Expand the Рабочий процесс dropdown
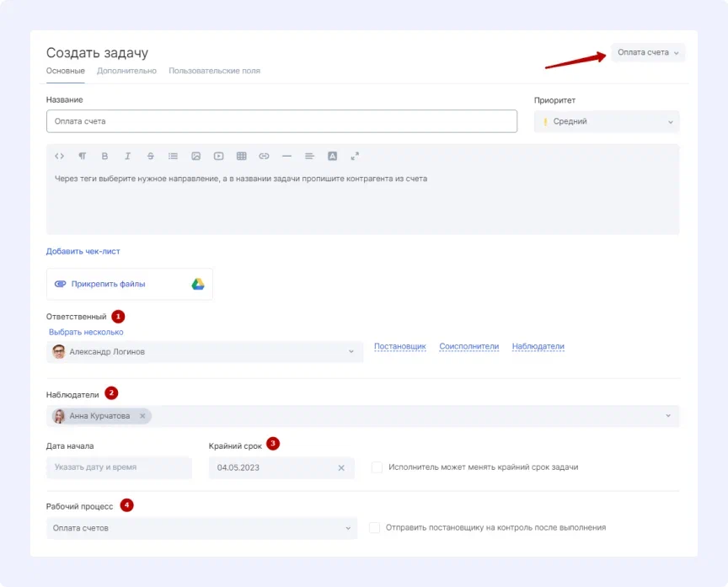This screenshot has width=728, height=587. pos(201,528)
